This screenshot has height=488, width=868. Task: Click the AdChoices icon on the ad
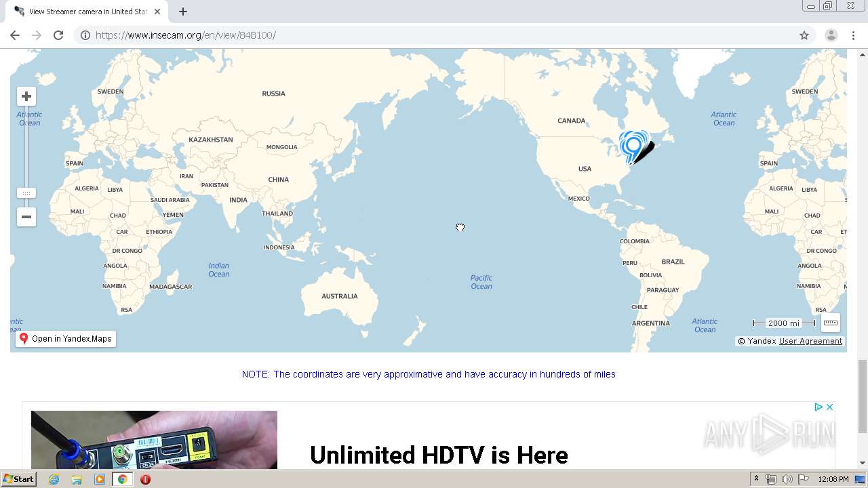(x=818, y=407)
